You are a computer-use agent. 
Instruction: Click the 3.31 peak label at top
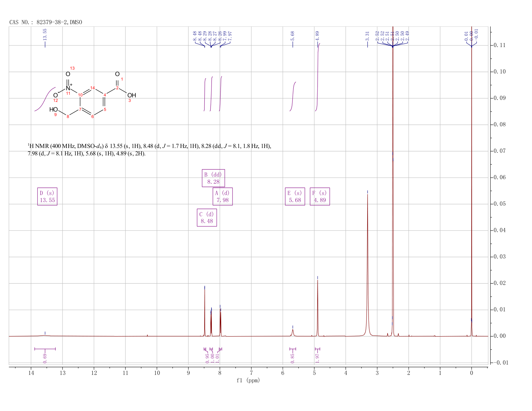point(367,35)
